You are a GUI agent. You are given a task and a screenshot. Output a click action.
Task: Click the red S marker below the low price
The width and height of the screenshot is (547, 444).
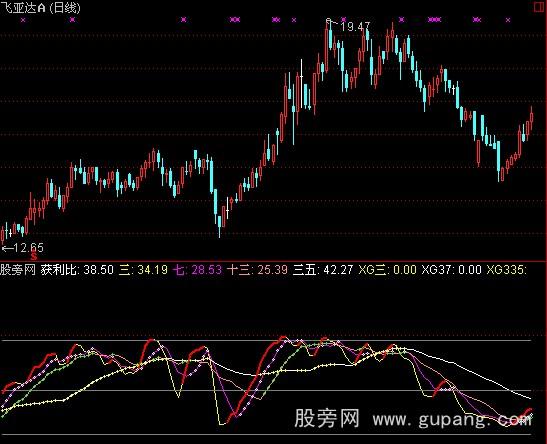click(34, 257)
